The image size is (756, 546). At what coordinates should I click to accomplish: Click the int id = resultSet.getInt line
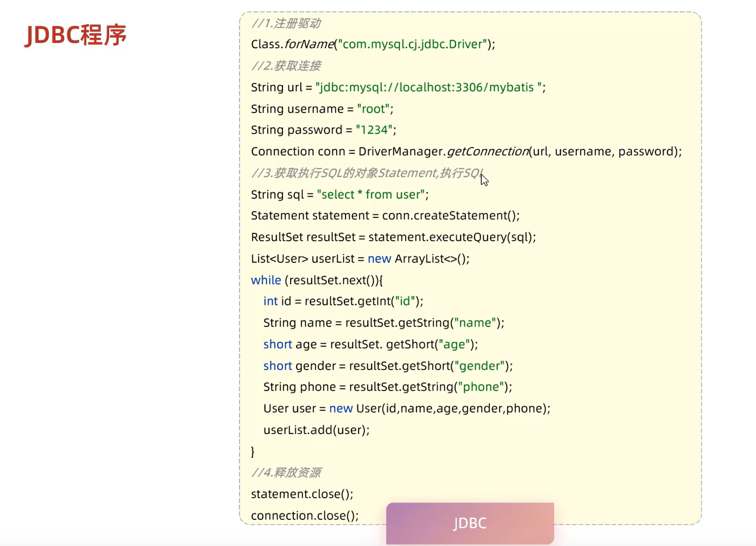click(x=343, y=301)
